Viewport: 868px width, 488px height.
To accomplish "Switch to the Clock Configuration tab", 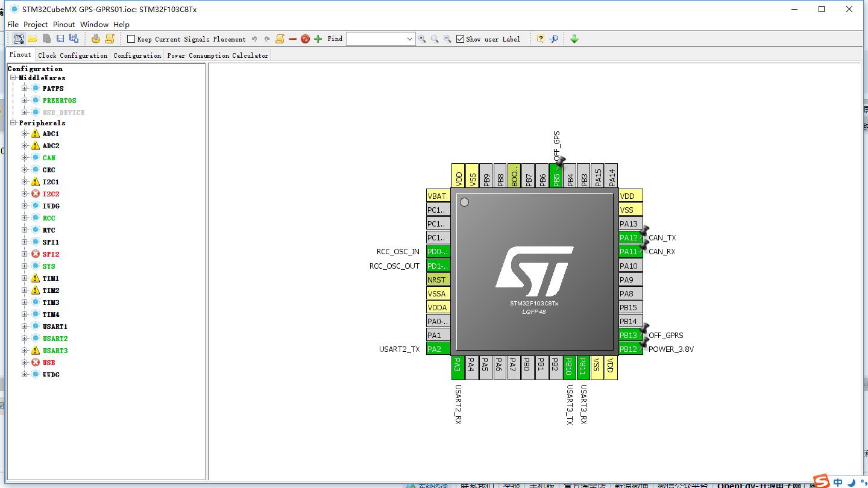I will (73, 55).
